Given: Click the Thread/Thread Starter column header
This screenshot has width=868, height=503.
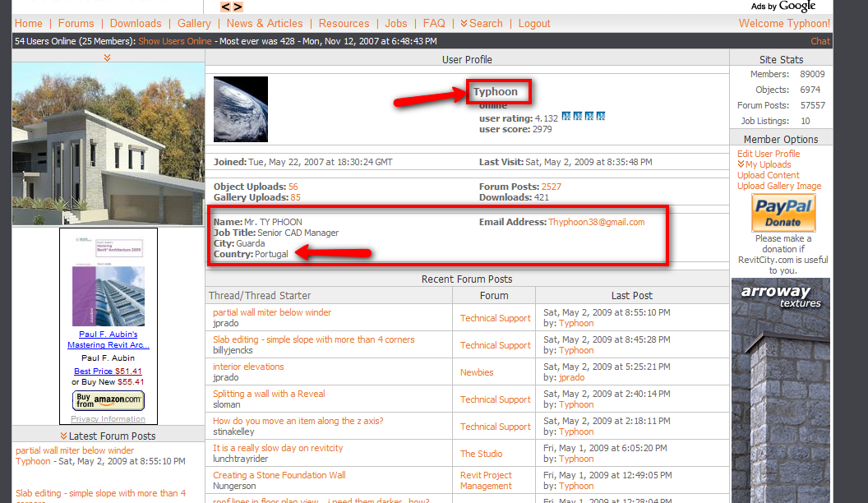Looking at the screenshot, I should tap(260, 296).
